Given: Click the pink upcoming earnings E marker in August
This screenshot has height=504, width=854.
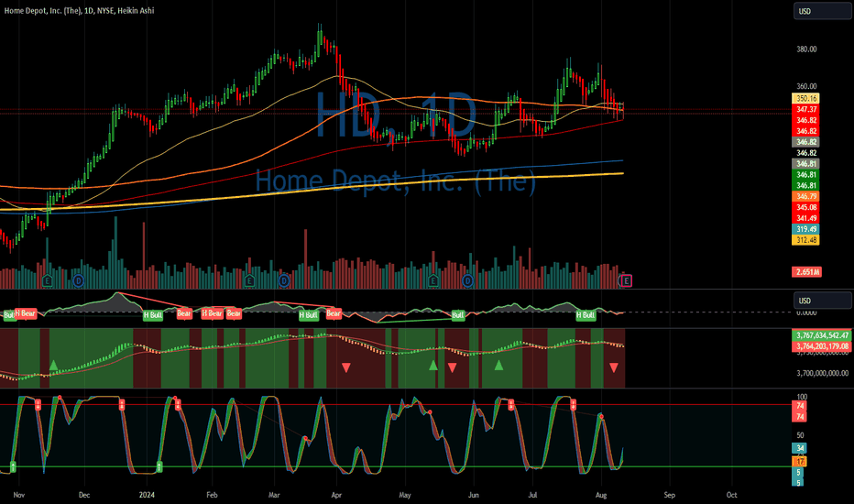Looking at the screenshot, I should point(627,281).
